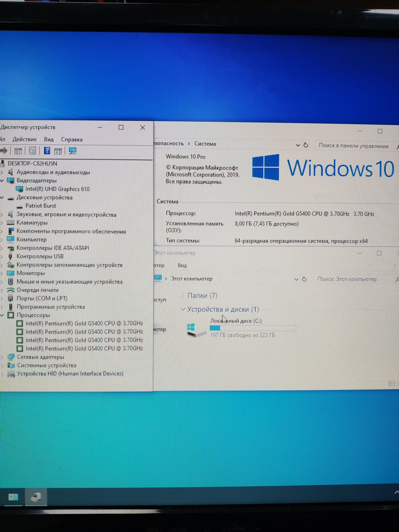Click the 197 ГБ свободно из 223 ГБ text
The width and height of the screenshot is (399, 532).
[243, 335]
